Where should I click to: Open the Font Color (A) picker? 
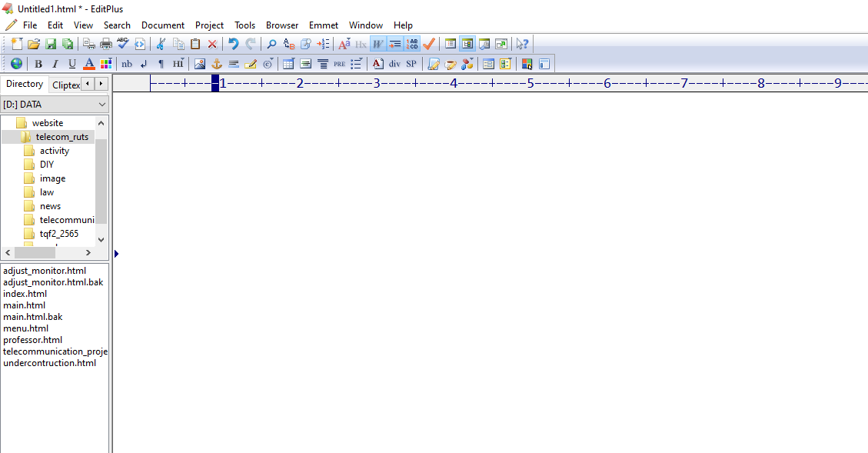(88, 64)
